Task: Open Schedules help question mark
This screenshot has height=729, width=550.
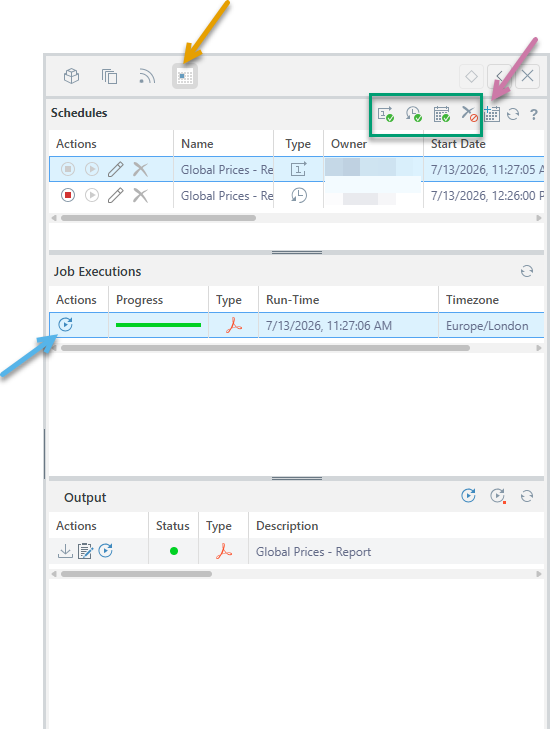Action: pos(534,114)
